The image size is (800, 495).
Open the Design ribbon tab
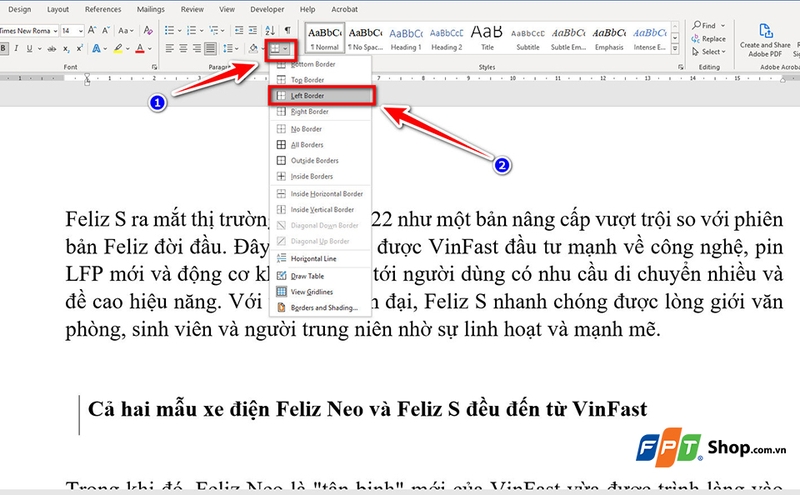tap(20, 9)
